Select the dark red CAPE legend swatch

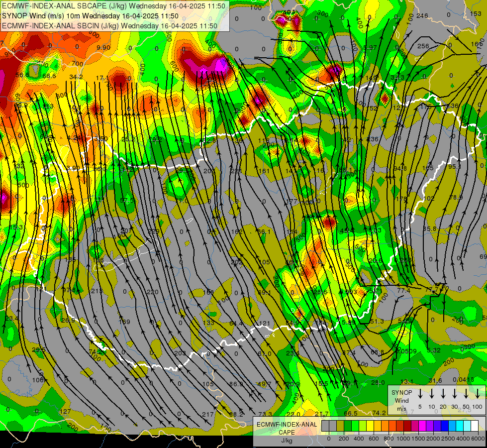pos(407,426)
